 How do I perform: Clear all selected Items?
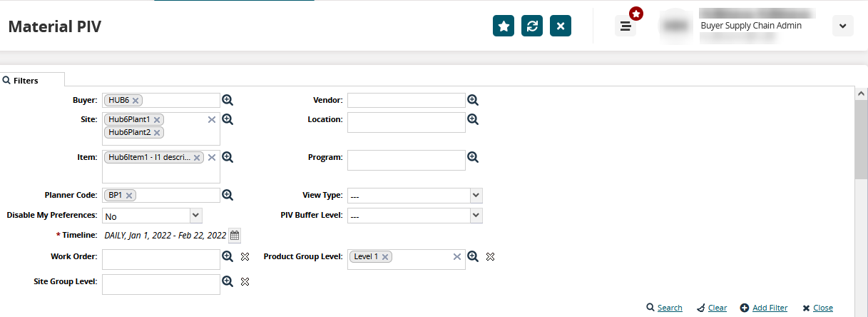click(212, 157)
